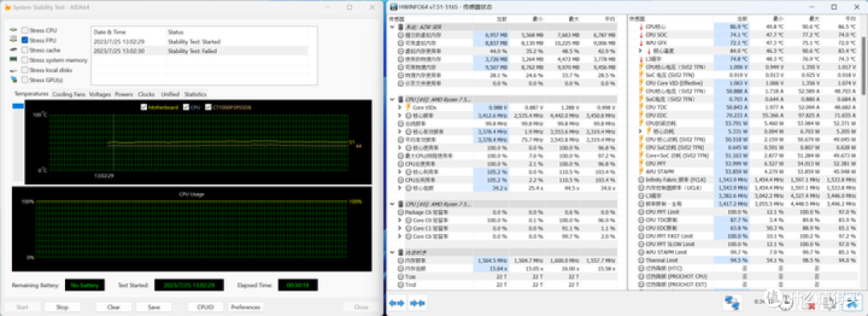868x316 pixels.
Task: Switch to the Clocks tab
Action: [x=146, y=95]
